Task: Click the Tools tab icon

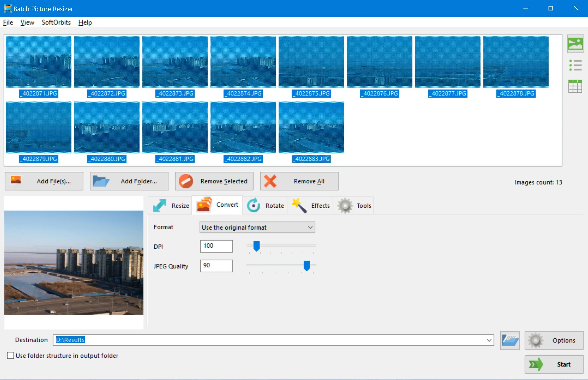Action: [345, 205]
